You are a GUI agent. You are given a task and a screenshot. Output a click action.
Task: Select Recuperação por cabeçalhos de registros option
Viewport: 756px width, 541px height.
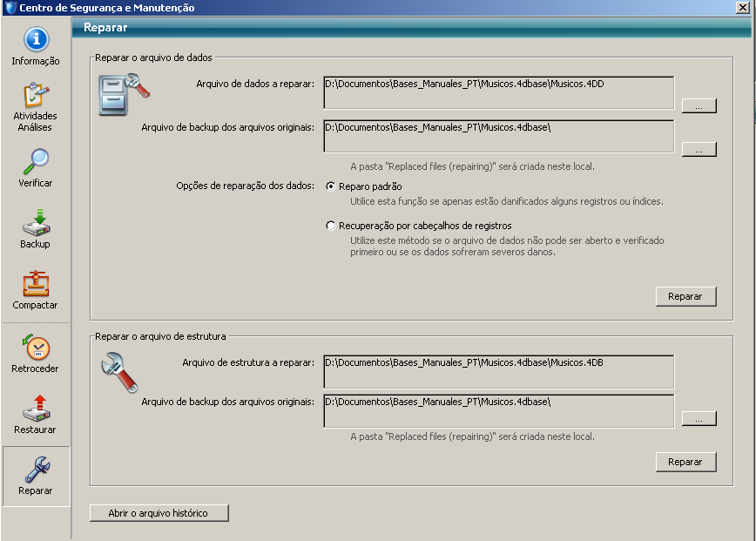click(331, 226)
